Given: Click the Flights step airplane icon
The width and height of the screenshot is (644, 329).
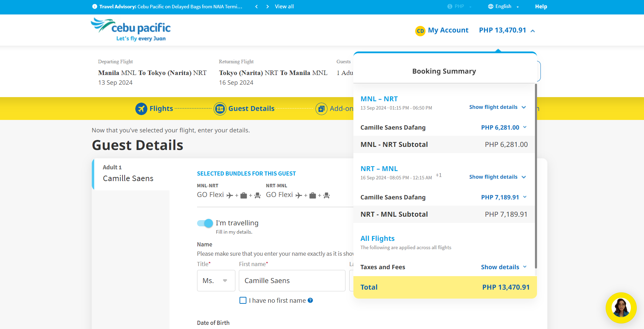Looking at the screenshot, I should click(141, 109).
